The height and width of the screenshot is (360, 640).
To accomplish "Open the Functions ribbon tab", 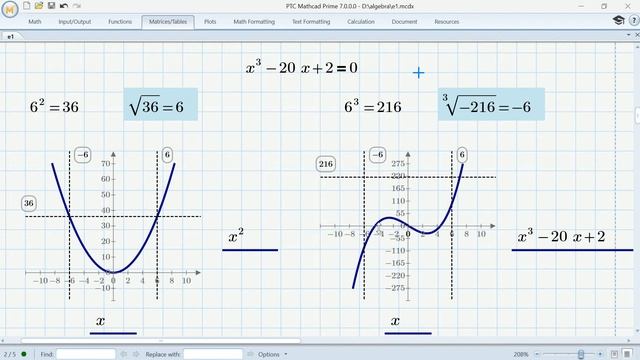I will coord(120,22).
